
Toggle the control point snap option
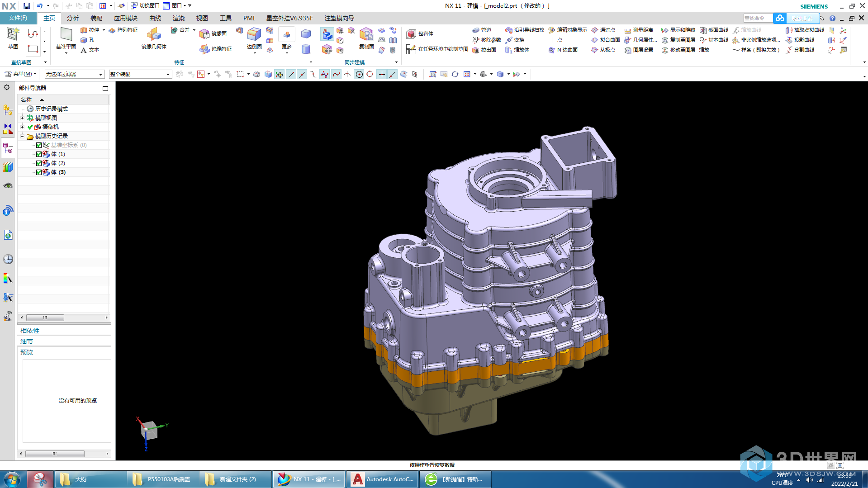point(313,74)
